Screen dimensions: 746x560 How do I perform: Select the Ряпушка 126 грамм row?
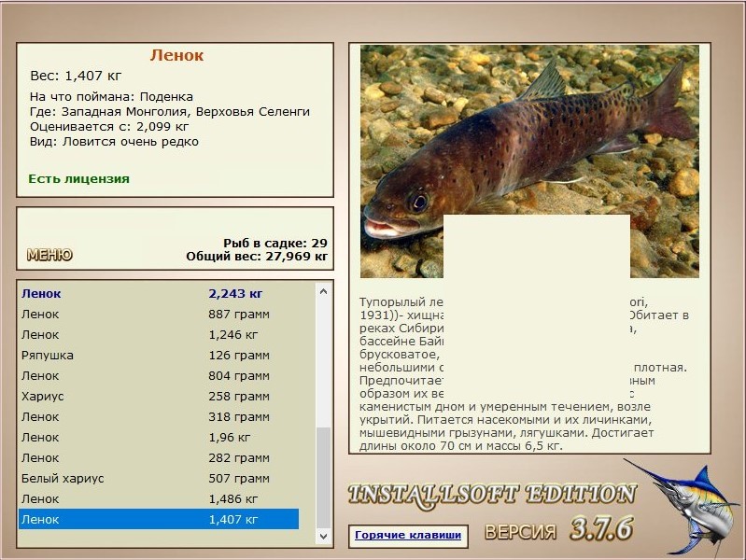click(x=159, y=355)
